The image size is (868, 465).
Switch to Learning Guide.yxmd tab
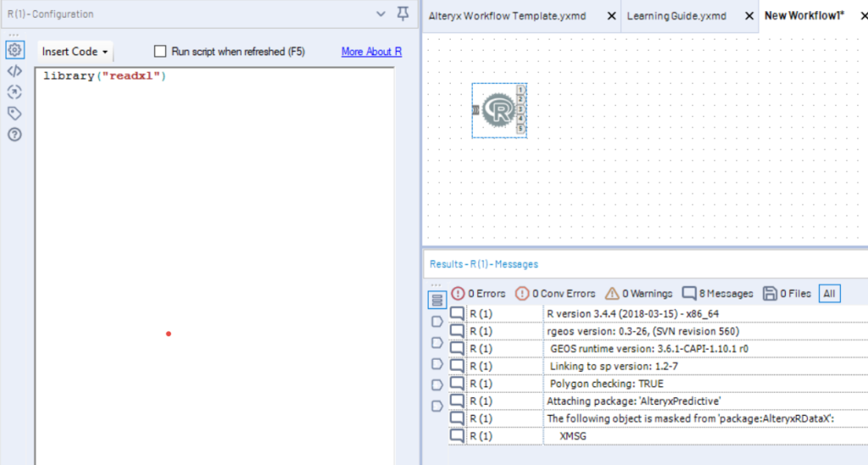[676, 16]
